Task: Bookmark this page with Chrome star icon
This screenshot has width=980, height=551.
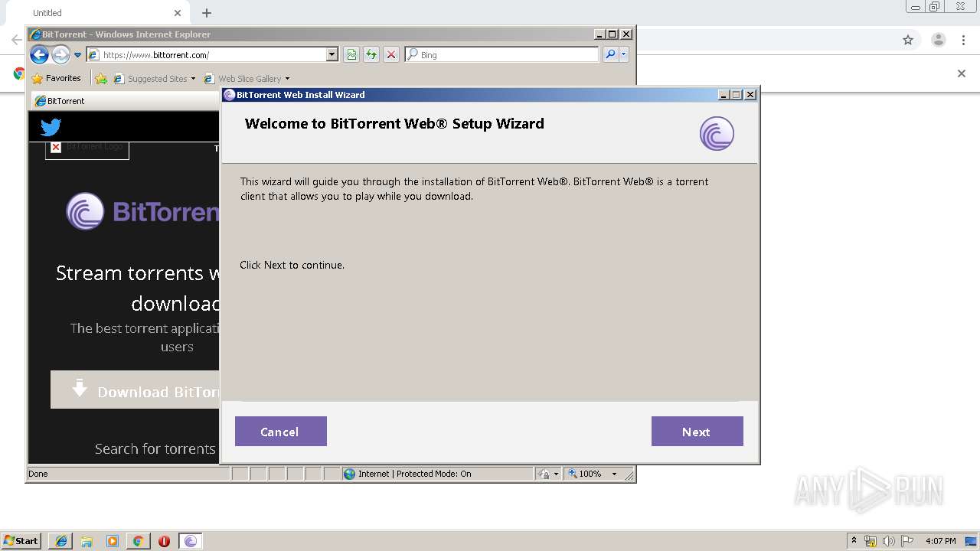Action: point(908,40)
